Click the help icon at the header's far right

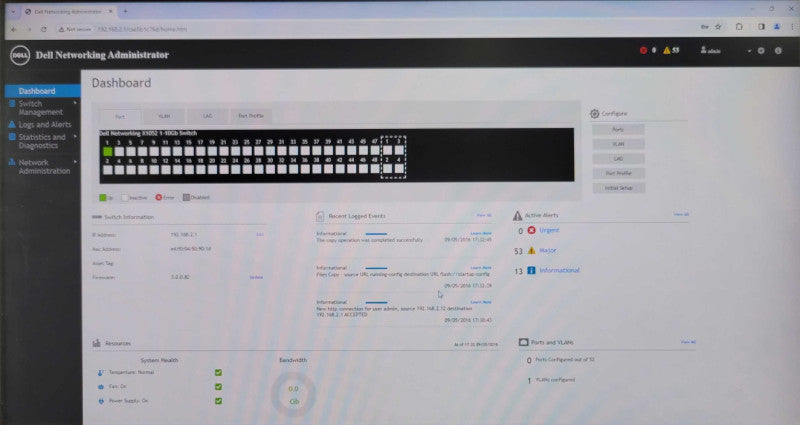(x=778, y=51)
